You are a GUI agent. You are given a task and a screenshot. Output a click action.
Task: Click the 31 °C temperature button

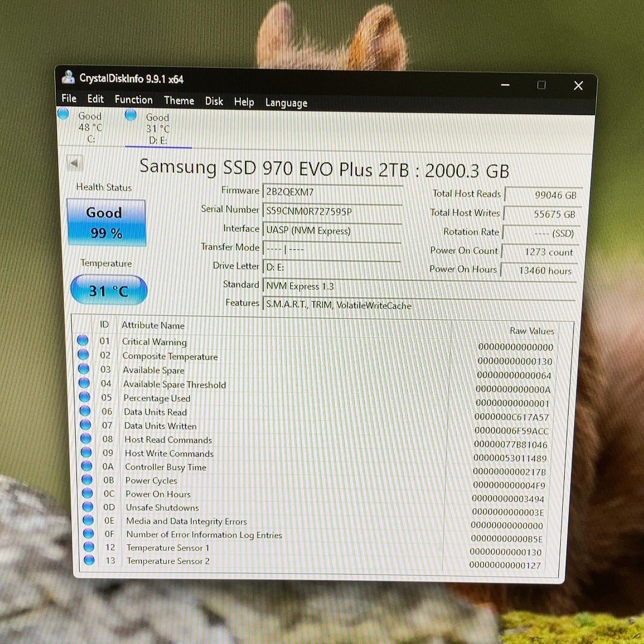tap(109, 291)
